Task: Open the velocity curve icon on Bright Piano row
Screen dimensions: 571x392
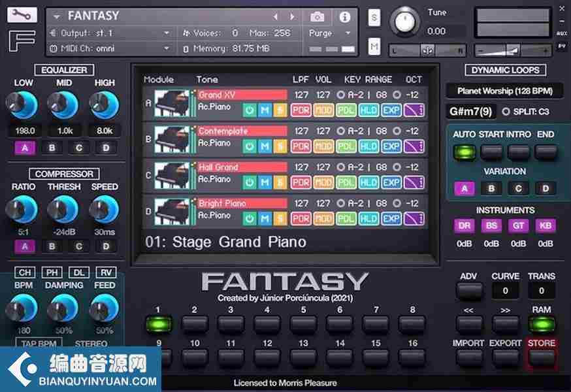Action: [414, 219]
